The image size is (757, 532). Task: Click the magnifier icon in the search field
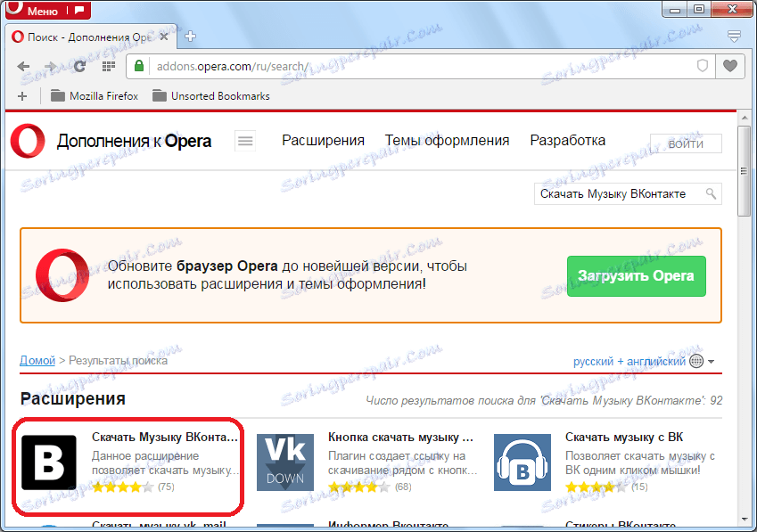click(x=710, y=193)
